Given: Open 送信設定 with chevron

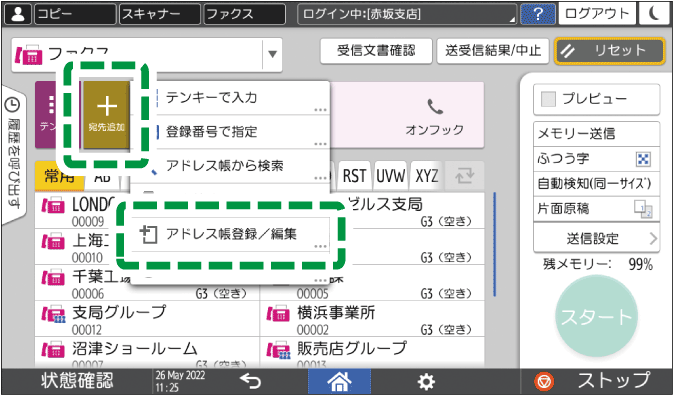Looking at the screenshot, I should [x=596, y=238].
